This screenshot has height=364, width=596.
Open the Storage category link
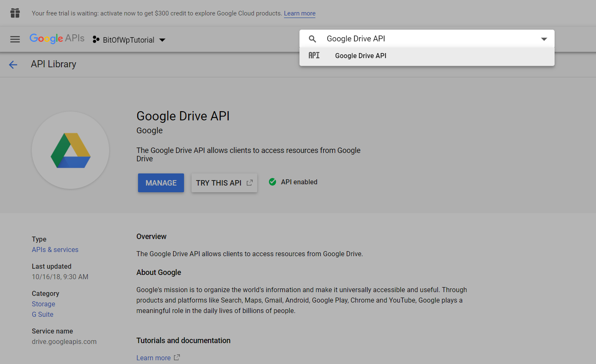pyautogui.click(x=43, y=304)
